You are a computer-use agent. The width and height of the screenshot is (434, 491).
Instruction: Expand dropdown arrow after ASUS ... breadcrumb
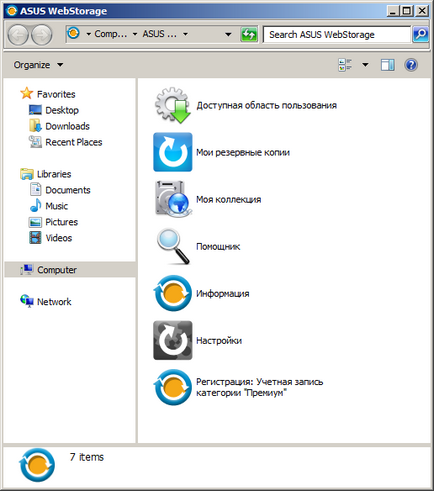click(x=185, y=34)
